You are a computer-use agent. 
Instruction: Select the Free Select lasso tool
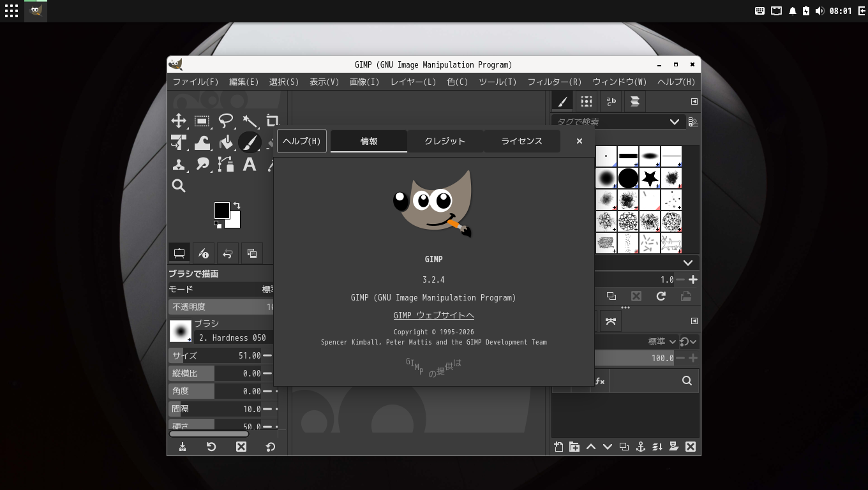tap(226, 121)
